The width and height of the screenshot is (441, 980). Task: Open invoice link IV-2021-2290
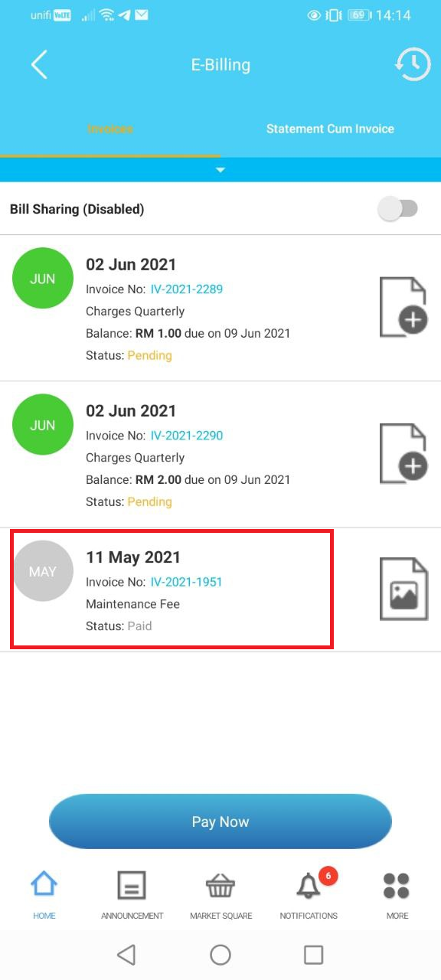tap(187, 435)
